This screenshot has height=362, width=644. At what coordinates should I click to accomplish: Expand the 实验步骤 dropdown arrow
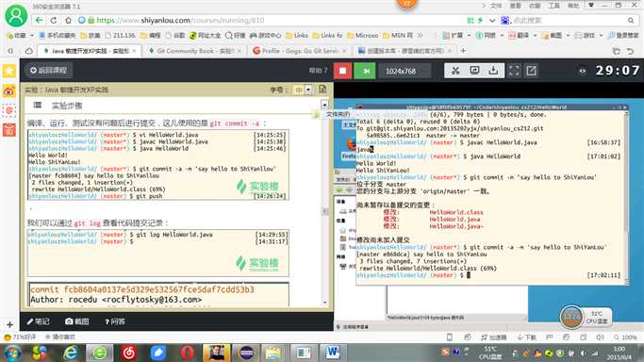(x=324, y=105)
